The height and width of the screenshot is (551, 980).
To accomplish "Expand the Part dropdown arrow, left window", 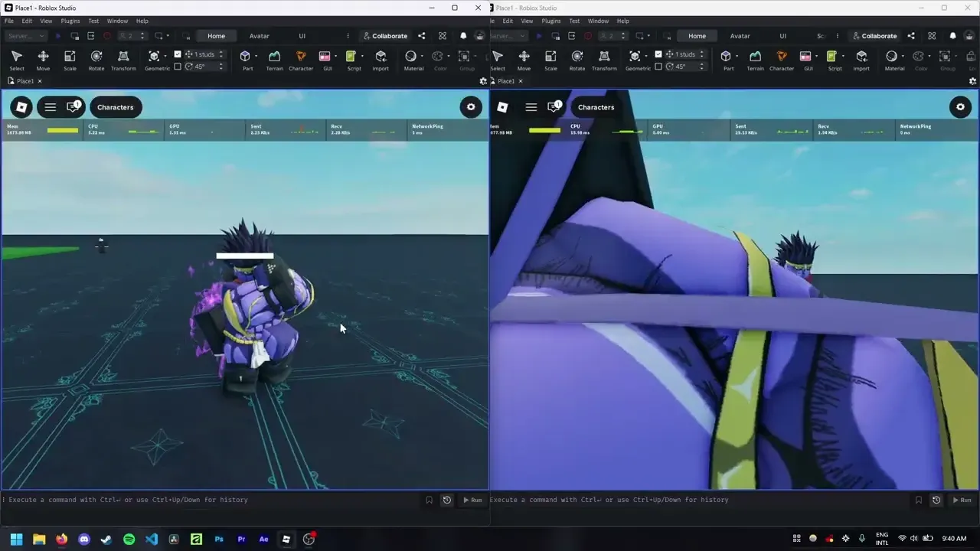I will pyautogui.click(x=256, y=56).
